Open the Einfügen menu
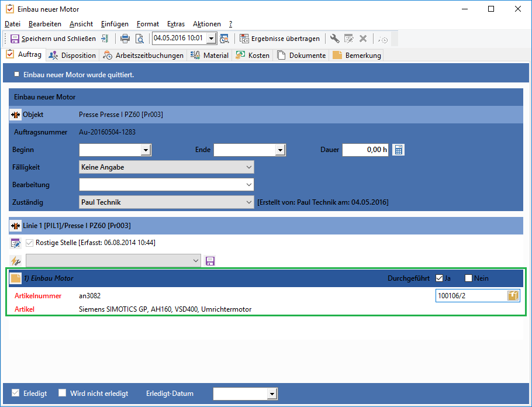 tap(115, 24)
